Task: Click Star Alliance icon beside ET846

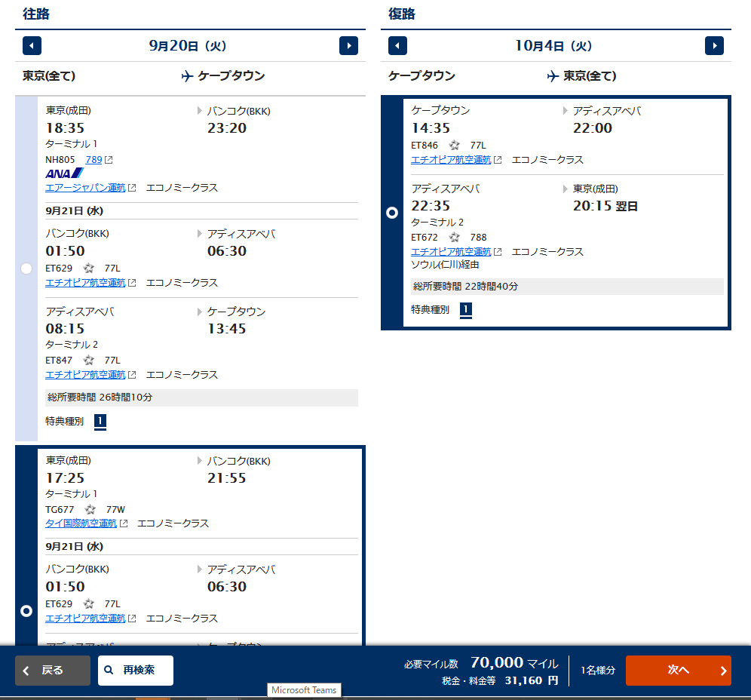Action: coord(454,145)
